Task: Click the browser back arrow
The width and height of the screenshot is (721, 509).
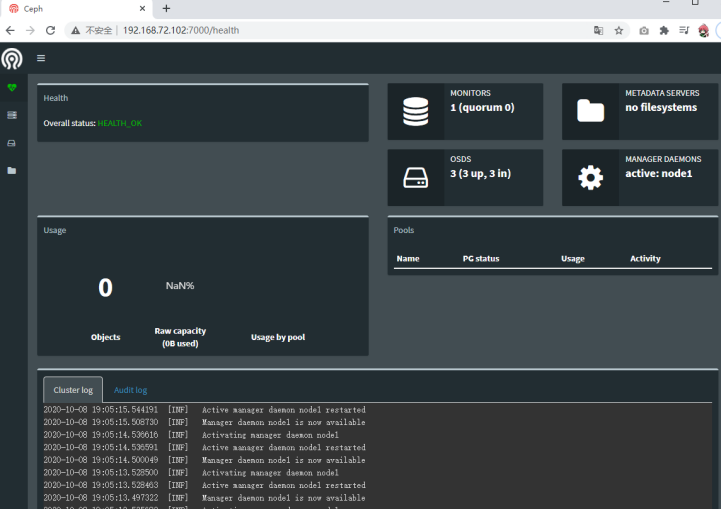Action: click(10, 30)
